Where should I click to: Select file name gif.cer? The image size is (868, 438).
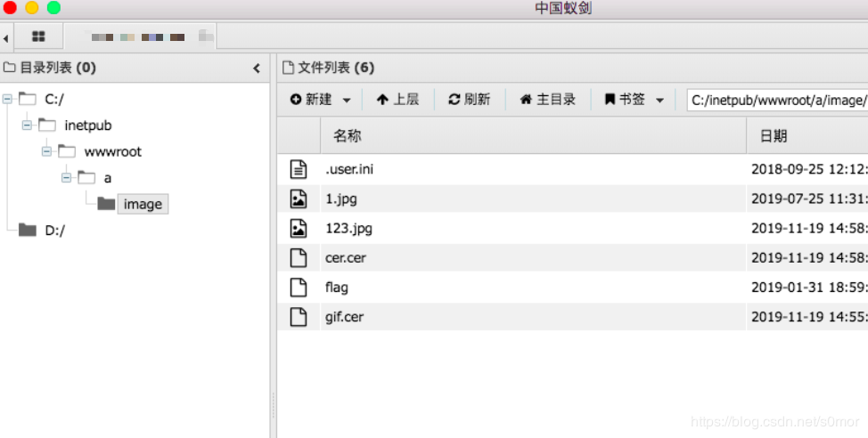[x=344, y=317]
